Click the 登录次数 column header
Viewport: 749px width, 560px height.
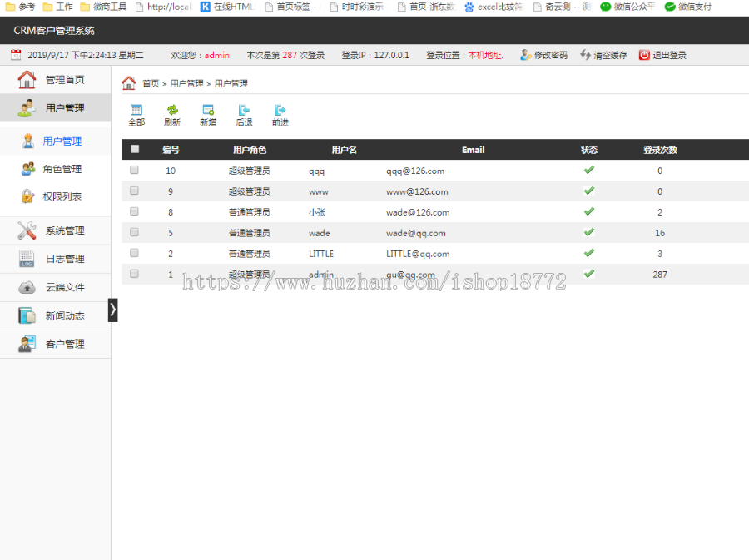pyautogui.click(x=660, y=150)
